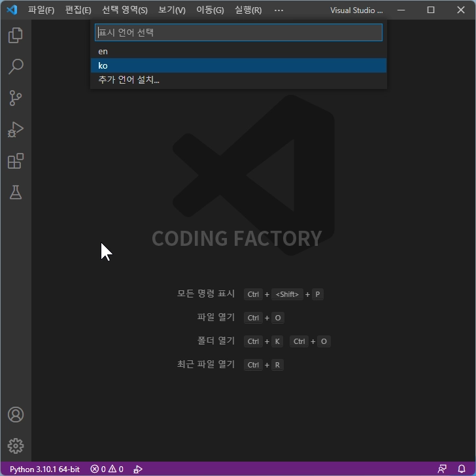The image size is (476, 476).
Task: Click the errors and warnings status indicator
Action: (x=107, y=469)
